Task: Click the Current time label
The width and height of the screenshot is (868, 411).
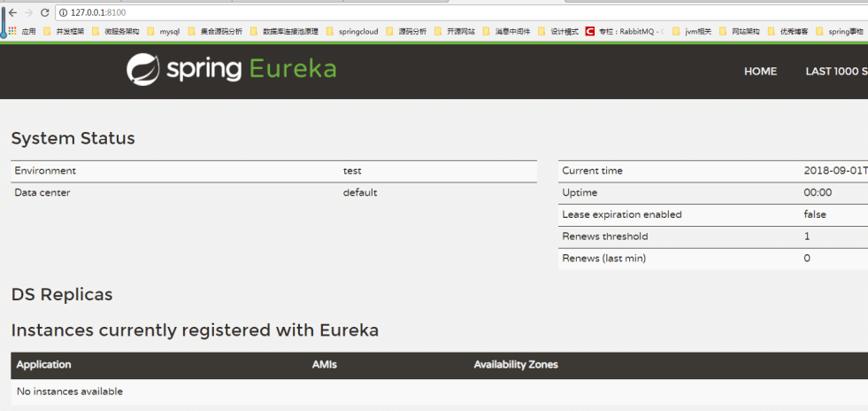Action: tap(592, 171)
